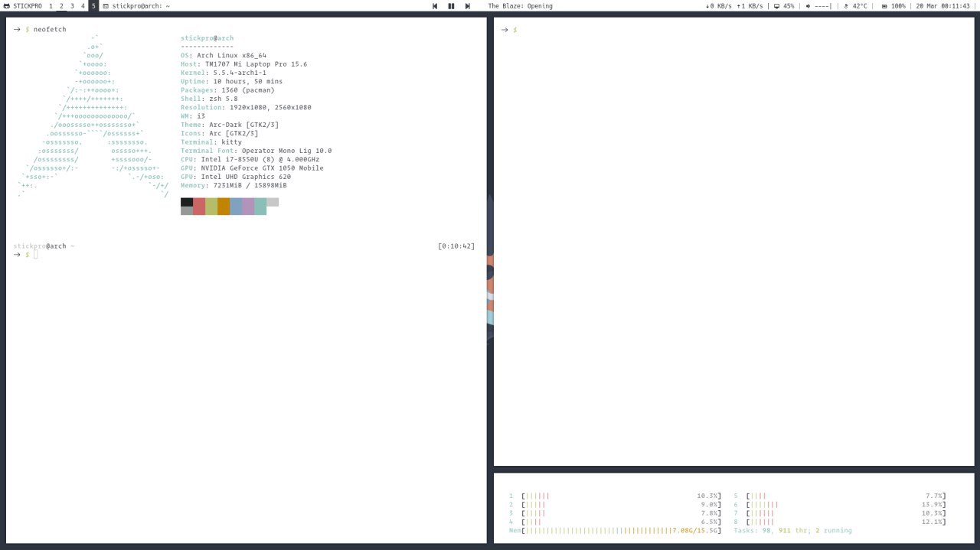Click the song title The Blaze: Opening

pos(520,6)
